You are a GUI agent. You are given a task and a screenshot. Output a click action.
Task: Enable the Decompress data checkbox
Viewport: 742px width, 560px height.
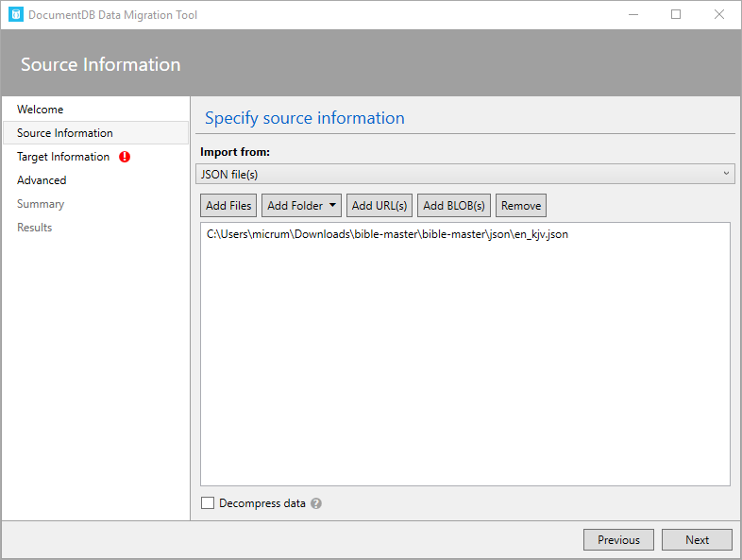tap(208, 503)
